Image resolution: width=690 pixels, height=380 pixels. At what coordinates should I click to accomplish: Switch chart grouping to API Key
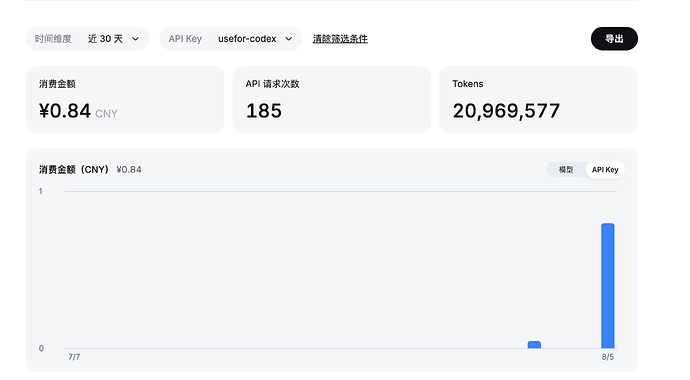pos(605,169)
